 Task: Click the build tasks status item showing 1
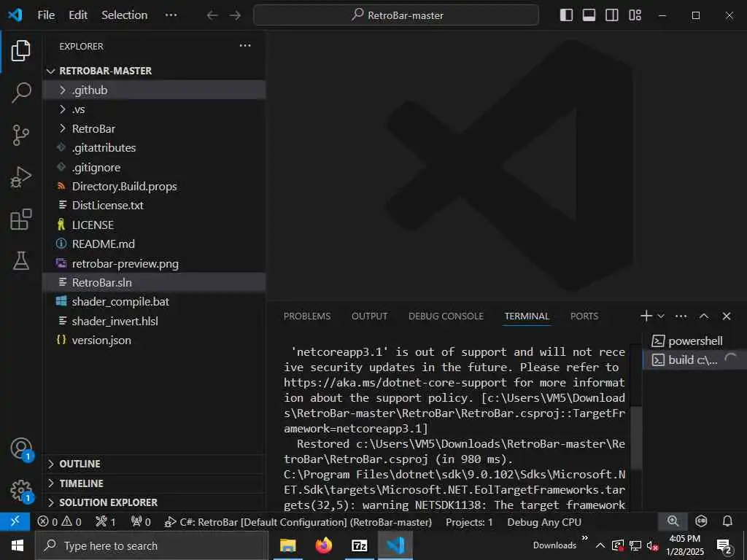pos(106,522)
